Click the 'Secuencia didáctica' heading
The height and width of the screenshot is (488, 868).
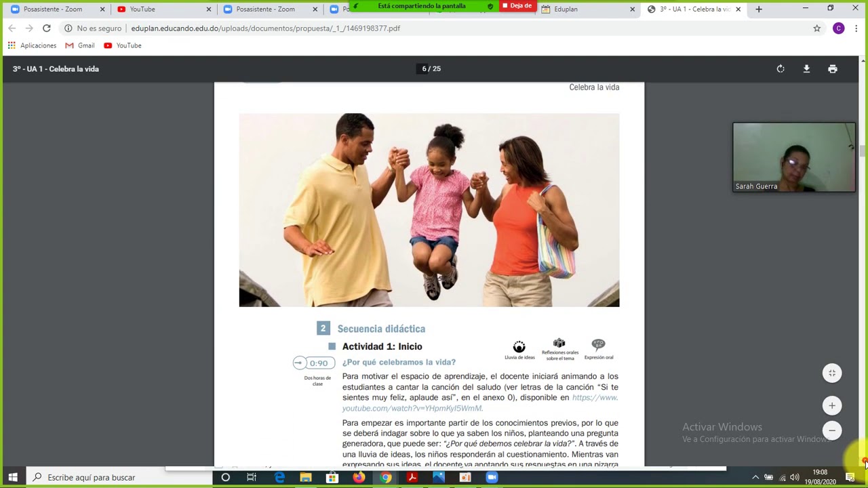[381, 329]
